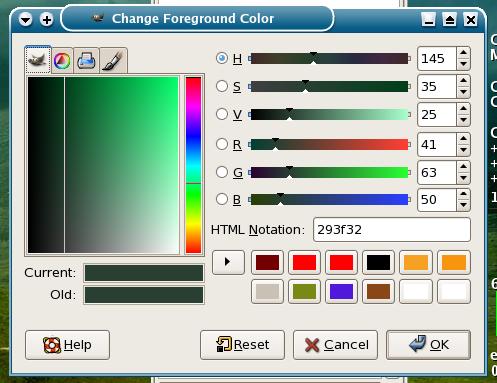Click the OK button to confirm the color
Image resolution: width=497 pixels, height=383 pixels.
(x=428, y=345)
